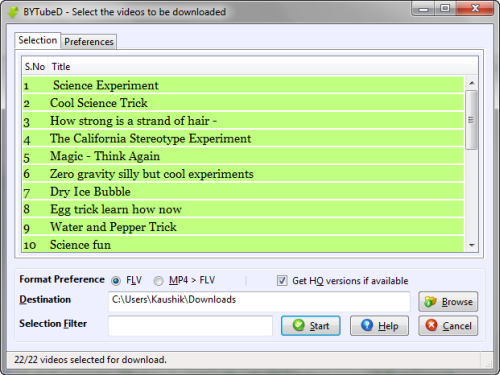Select 'Magic - Think Again' row
This screenshot has width=500, height=375.
pos(243,156)
